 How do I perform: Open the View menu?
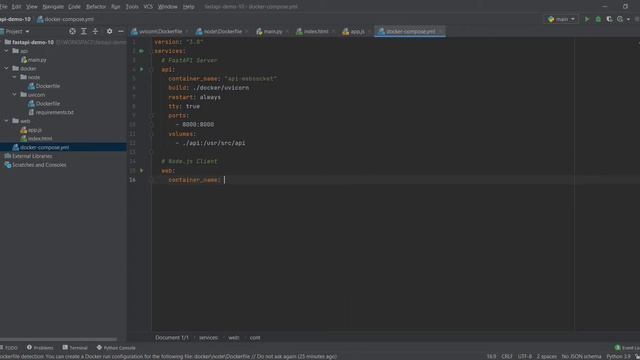[31, 7]
